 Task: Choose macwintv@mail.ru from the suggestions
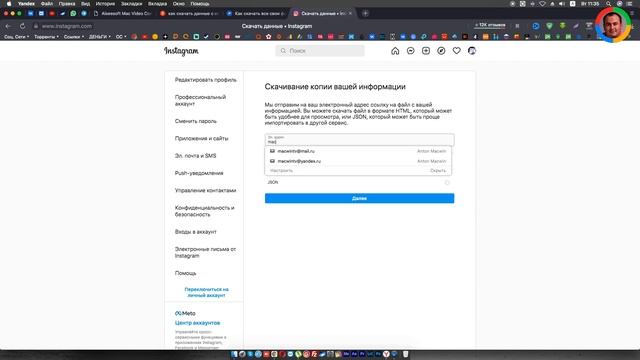point(358,151)
